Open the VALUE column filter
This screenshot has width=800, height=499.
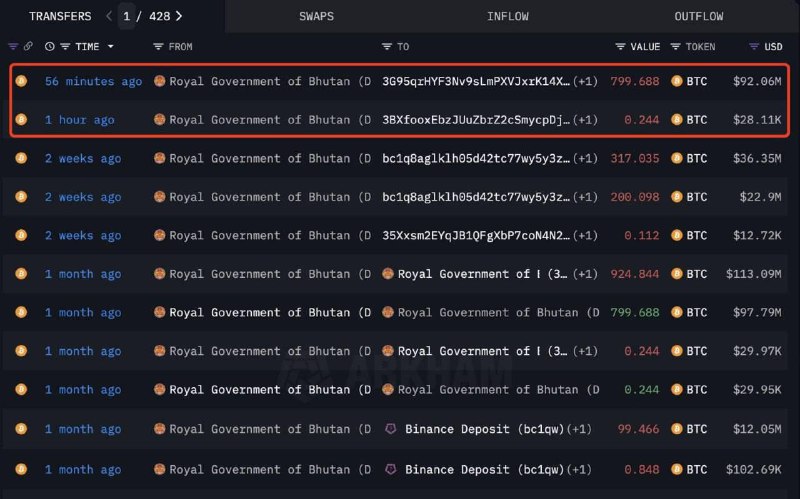[620, 46]
